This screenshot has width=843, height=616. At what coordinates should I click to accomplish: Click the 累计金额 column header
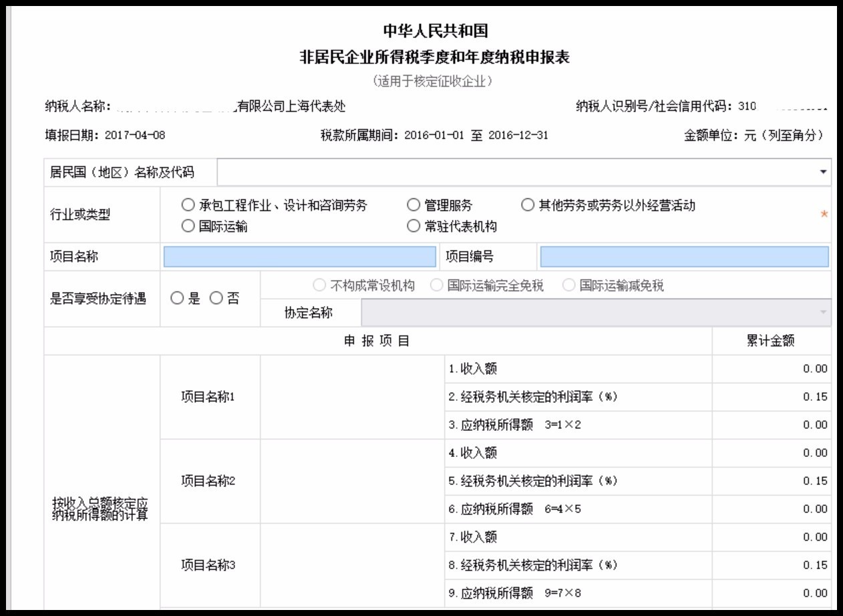point(770,341)
